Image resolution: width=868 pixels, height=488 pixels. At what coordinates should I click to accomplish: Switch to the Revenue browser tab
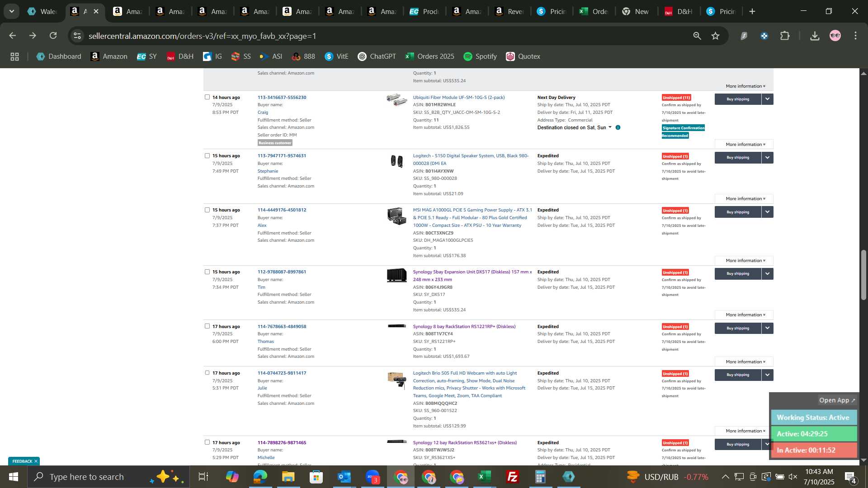pos(509,11)
